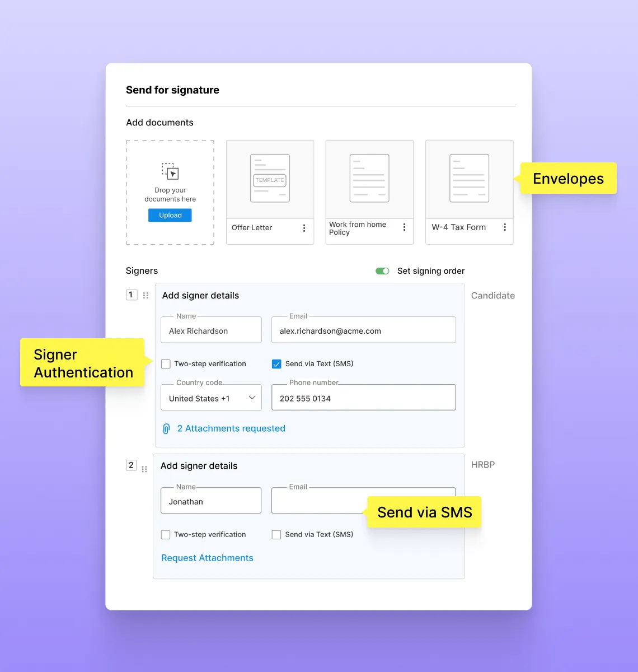Click the Upload button
The image size is (638, 672).
click(170, 216)
